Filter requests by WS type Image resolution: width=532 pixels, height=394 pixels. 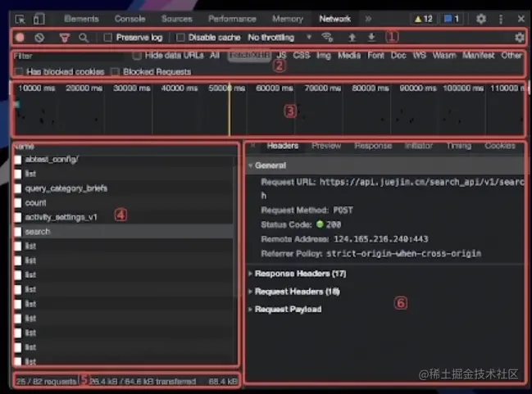click(x=420, y=55)
